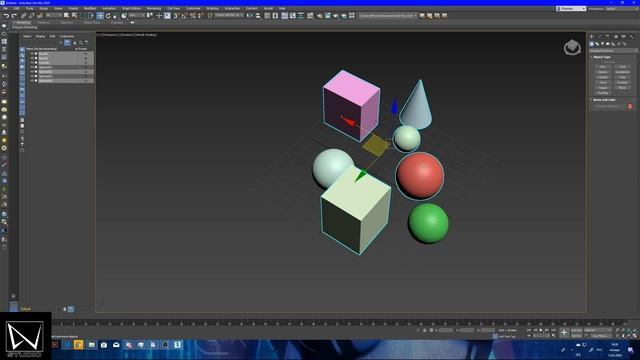Toggle the Auto Key button

pos(577,330)
